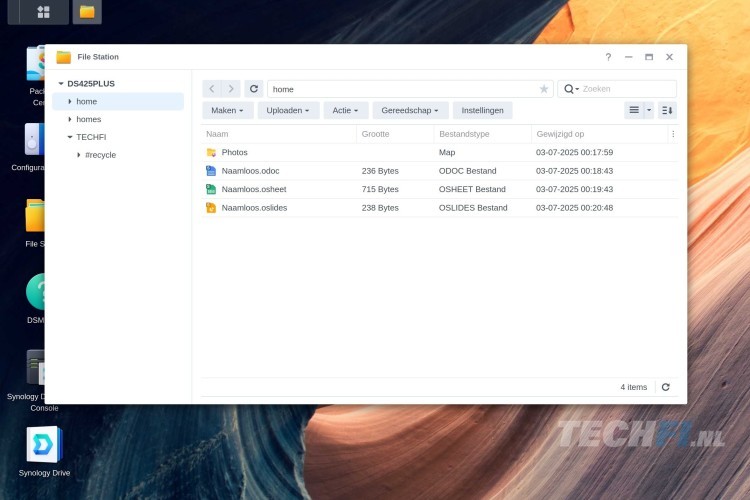The image size is (750, 500).
Task: Click the ODOC Bestand type cell
Action: (467, 171)
